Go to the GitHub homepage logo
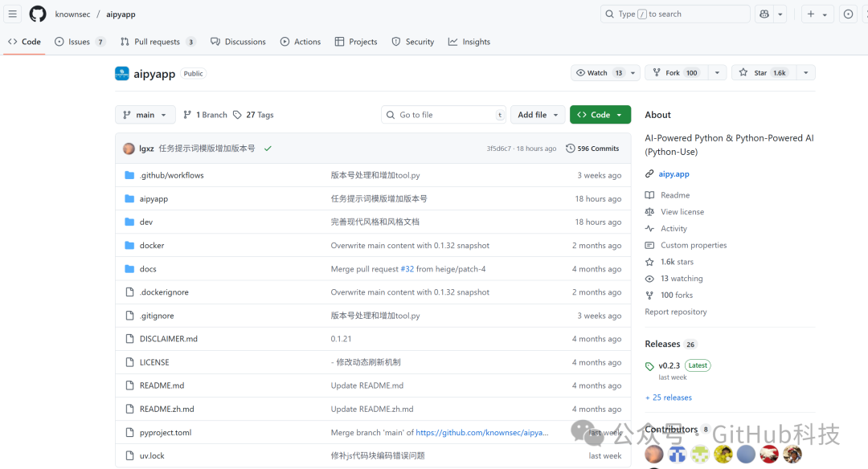Image resolution: width=868 pixels, height=469 pixels. [x=38, y=14]
